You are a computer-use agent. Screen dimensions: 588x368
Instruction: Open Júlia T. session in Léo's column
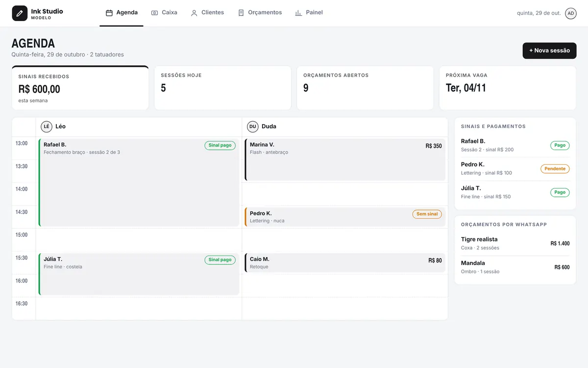tap(139, 274)
